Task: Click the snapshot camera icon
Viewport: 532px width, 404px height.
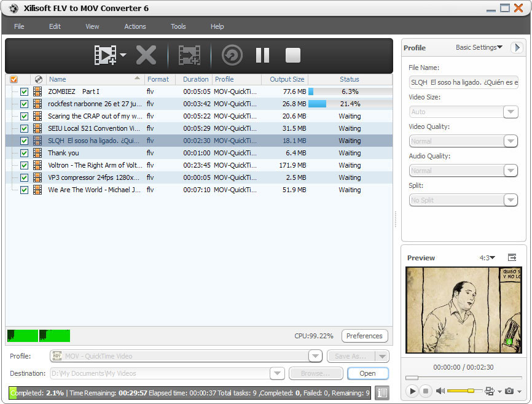Action: [x=509, y=390]
